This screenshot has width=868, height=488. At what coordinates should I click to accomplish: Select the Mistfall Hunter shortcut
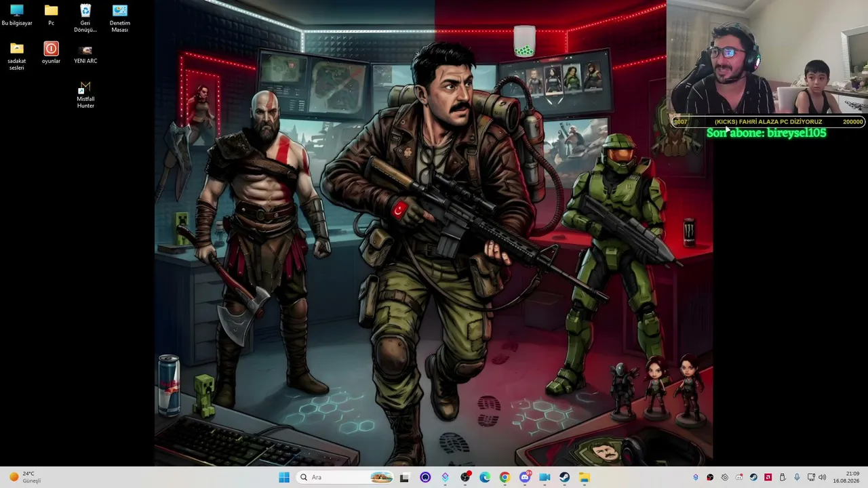coord(85,95)
